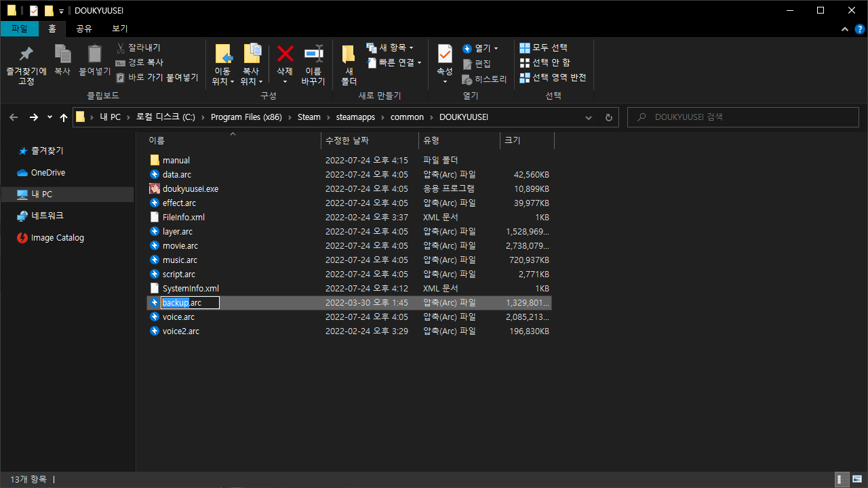The height and width of the screenshot is (488, 868).
Task: Create a new folder with 새 폴더
Action: (x=349, y=65)
